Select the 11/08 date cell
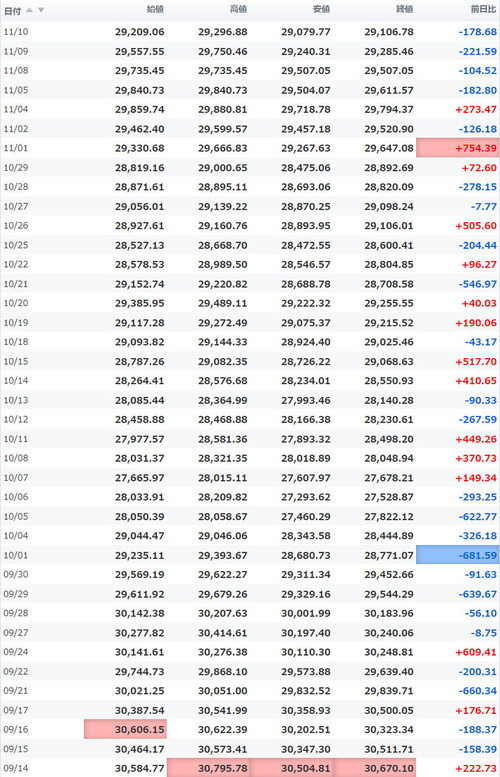 [x=16, y=70]
